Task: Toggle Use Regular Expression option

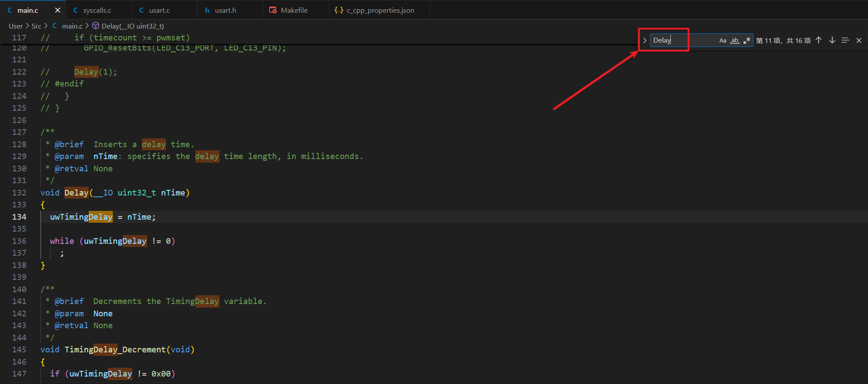Action: [x=747, y=40]
